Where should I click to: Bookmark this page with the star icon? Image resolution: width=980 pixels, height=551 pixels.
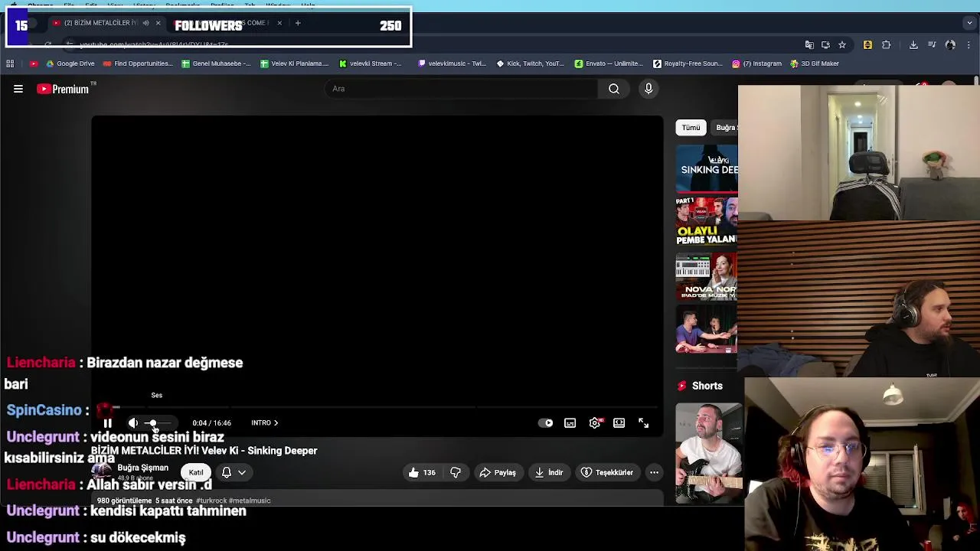tap(841, 45)
